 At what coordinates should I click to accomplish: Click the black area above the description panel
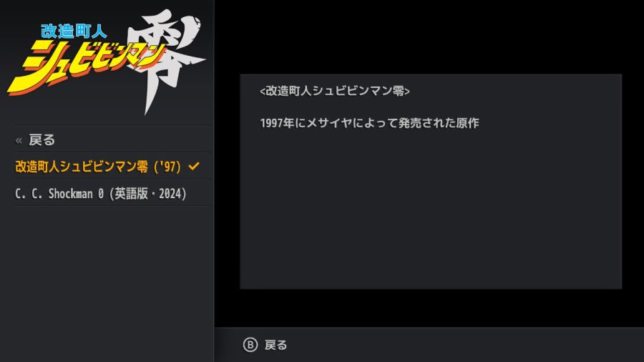click(x=429, y=37)
